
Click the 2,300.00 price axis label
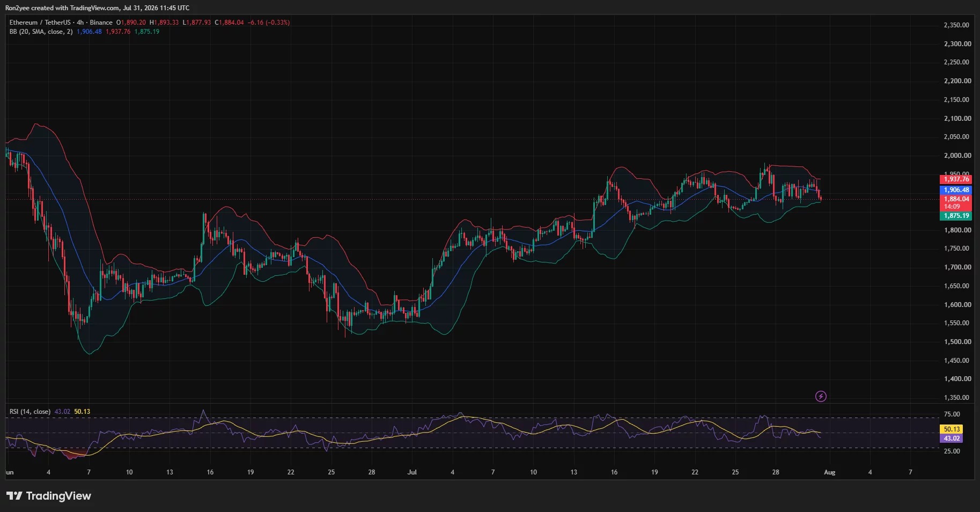point(957,44)
